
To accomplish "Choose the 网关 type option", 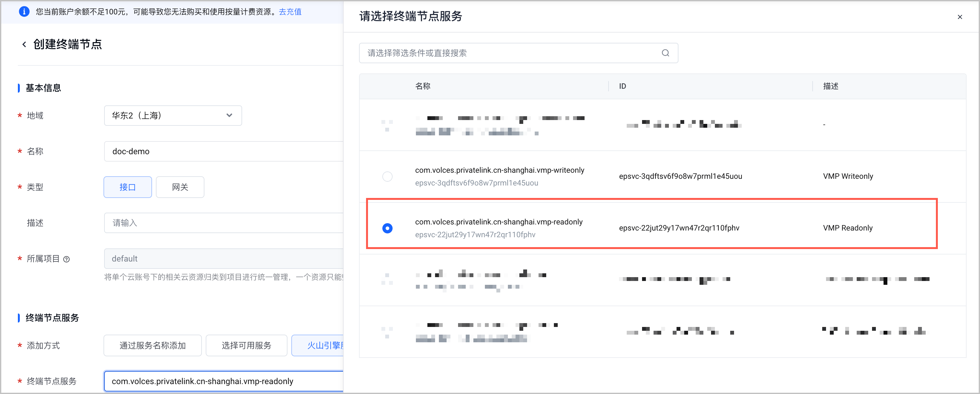I will click(180, 187).
